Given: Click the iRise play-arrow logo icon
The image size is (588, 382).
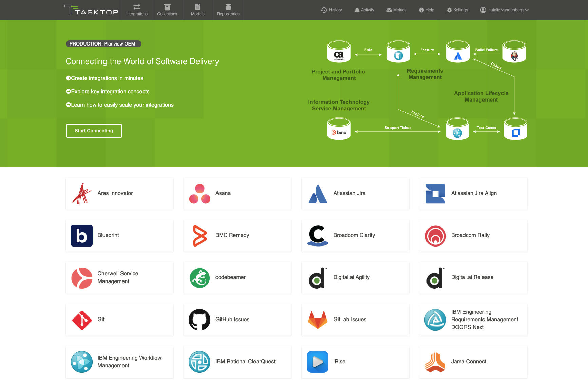Looking at the screenshot, I should pyautogui.click(x=318, y=362).
